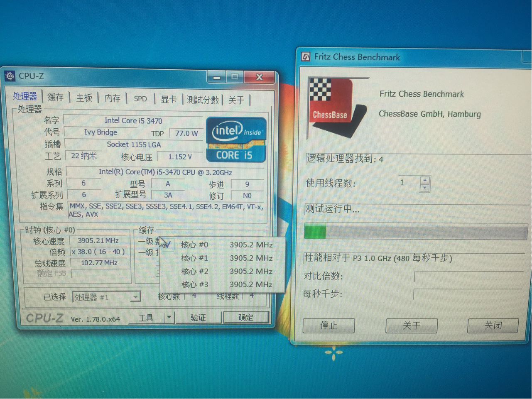
Task: Open the 工具 (Tools) dropdown arrow
Action: (169, 317)
